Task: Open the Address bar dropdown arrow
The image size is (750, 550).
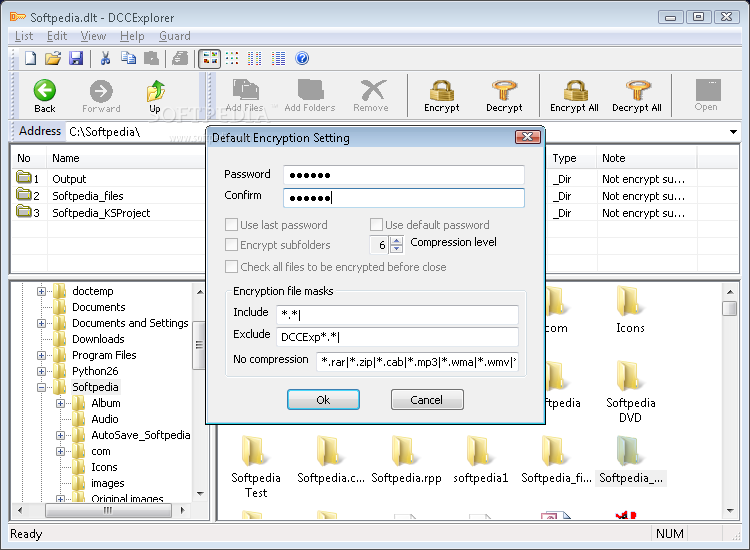Action: pos(733,132)
